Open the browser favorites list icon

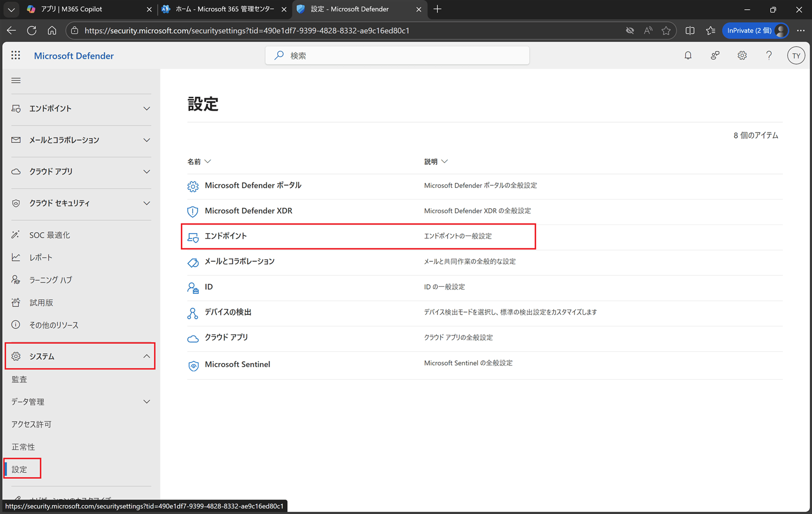click(x=711, y=31)
